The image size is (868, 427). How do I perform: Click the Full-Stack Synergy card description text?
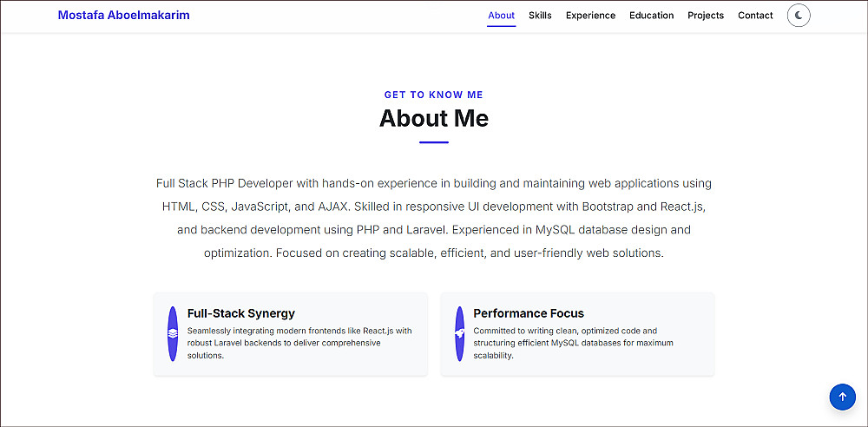pyautogui.click(x=299, y=343)
